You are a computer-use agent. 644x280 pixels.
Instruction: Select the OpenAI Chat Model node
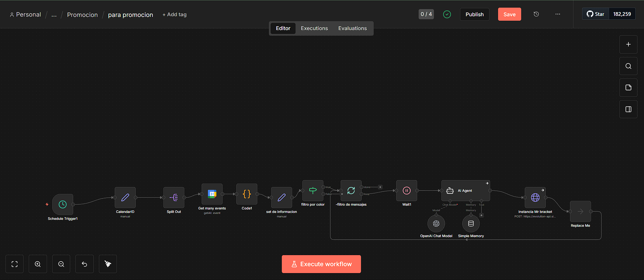point(436,224)
